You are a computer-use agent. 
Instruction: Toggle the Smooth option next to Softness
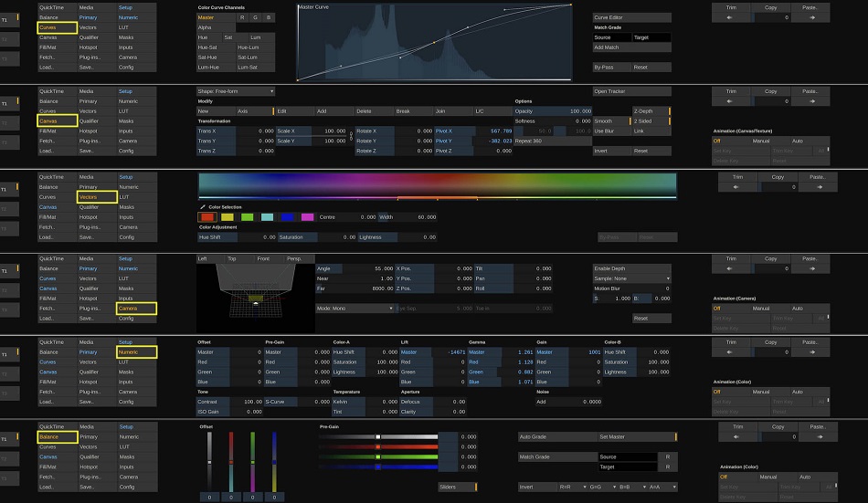(611, 121)
